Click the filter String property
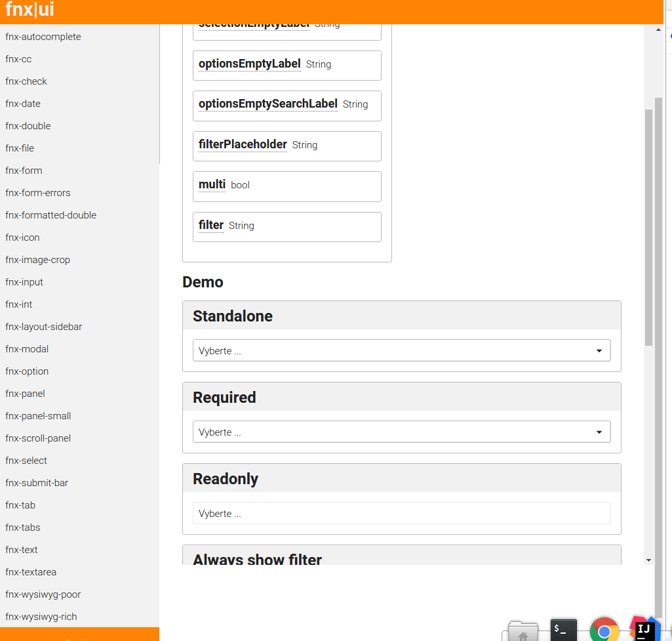Screen dimensions: 672x641 [287, 227]
